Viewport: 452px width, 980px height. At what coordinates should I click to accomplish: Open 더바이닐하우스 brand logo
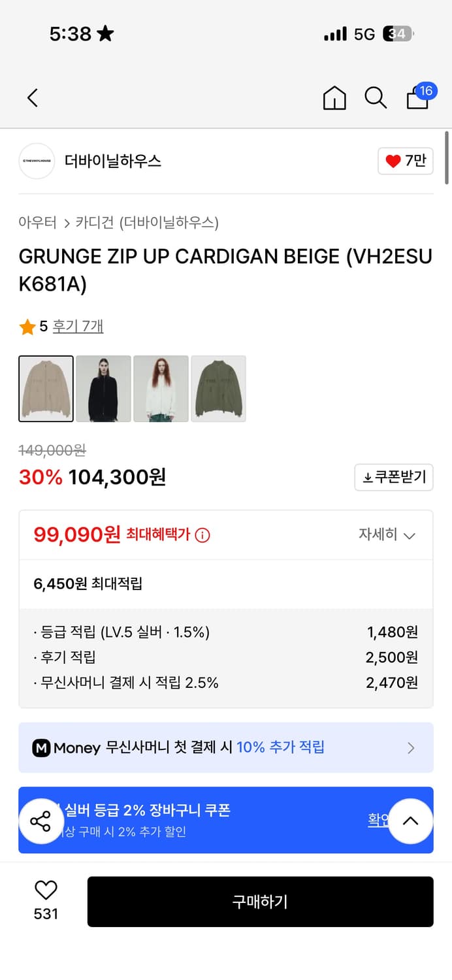[x=37, y=161]
